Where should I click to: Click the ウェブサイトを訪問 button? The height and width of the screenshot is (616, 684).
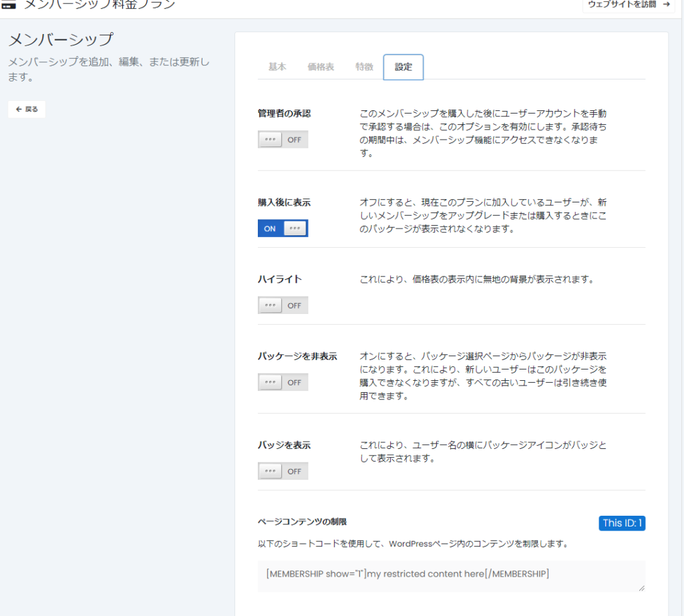click(628, 5)
